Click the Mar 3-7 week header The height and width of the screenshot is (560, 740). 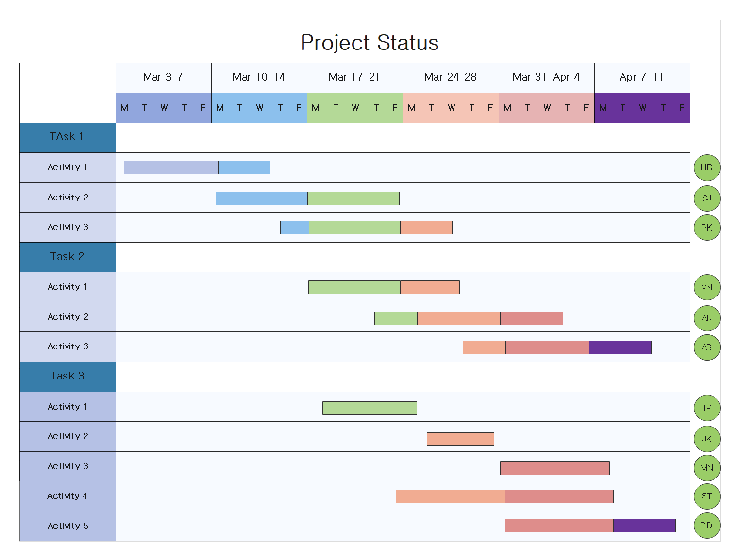click(x=163, y=77)
